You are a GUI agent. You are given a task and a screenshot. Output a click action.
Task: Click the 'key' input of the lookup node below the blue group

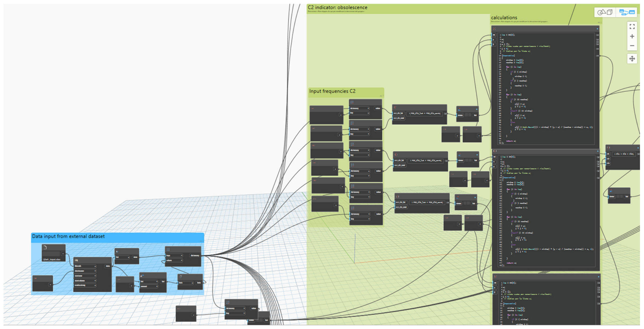pos(235,313)
